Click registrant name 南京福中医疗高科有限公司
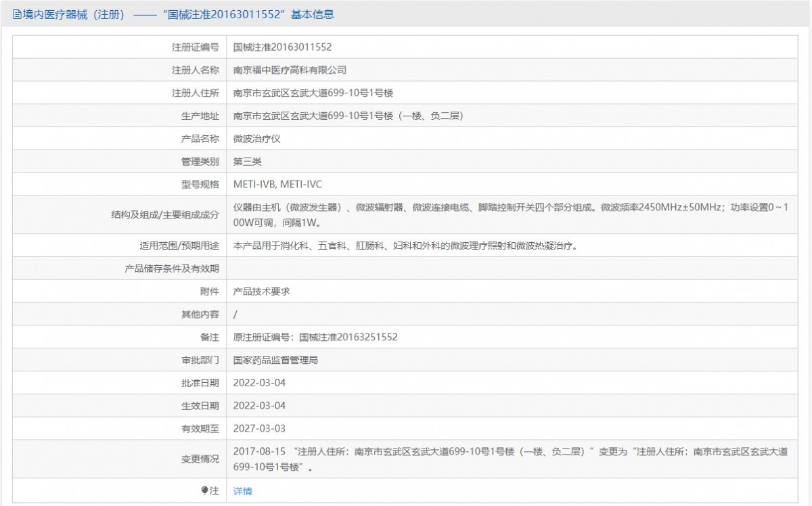The image size is (812, 506). coord(290,70)
